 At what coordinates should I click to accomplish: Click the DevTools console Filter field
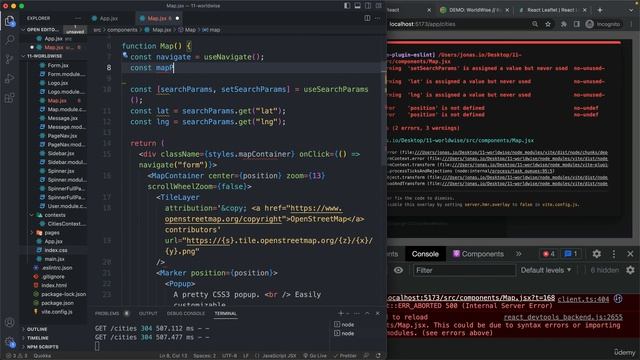[464, 270]
